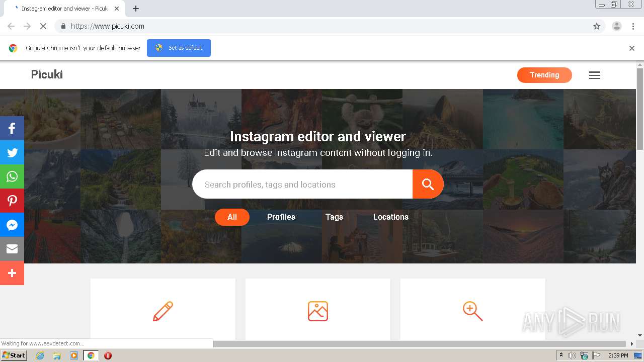The width and height of the screenshot is (644, 362).
Task: Stop loading the page
Action: coord(43,26)
